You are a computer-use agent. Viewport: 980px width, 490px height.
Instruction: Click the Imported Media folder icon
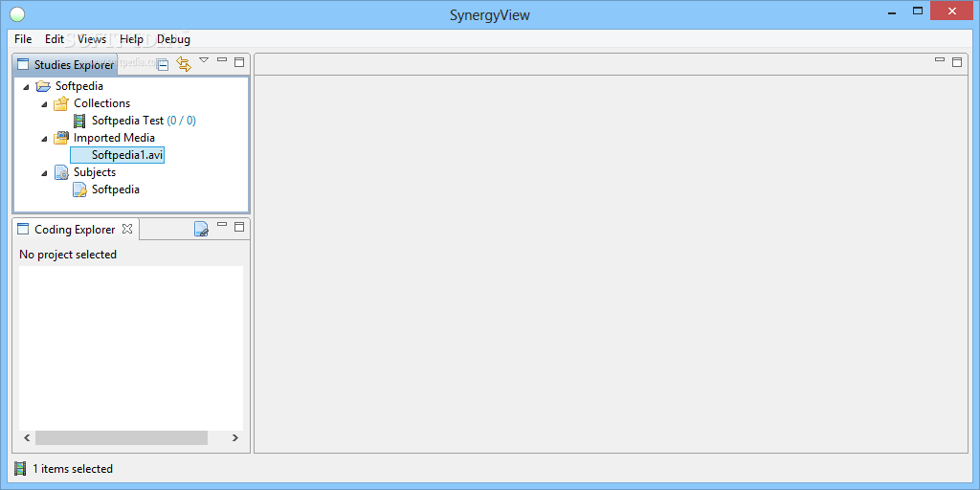[x=60, y=138]
